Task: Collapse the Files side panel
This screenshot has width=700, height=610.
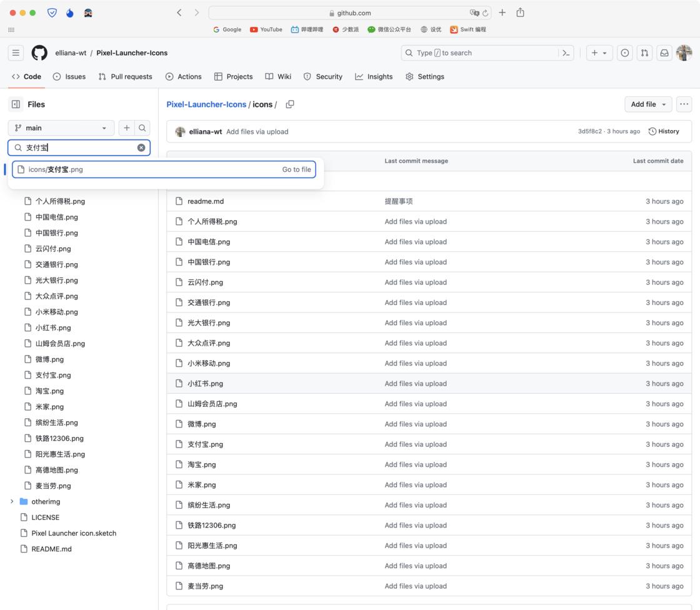Action: point(16,104)
